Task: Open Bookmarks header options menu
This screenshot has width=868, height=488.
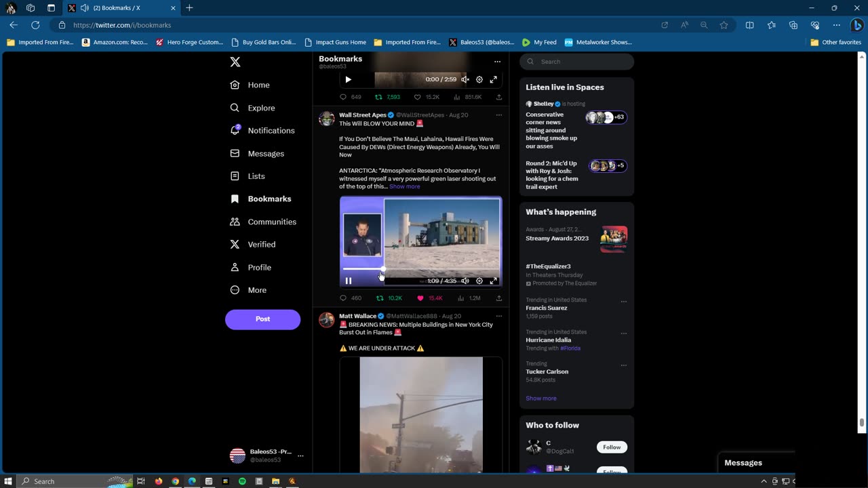Action: click(x=497, y=62)
